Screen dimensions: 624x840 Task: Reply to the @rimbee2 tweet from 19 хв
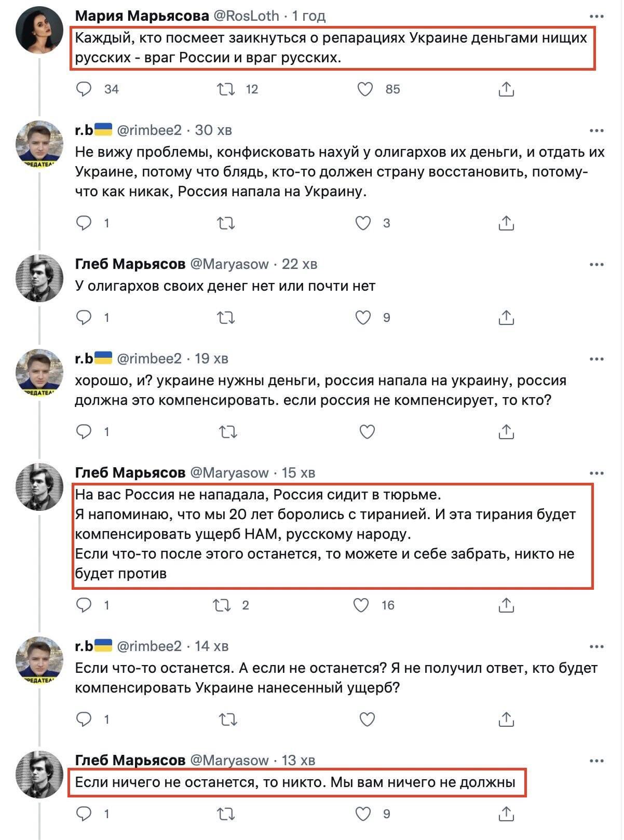(x=84, y=432)
